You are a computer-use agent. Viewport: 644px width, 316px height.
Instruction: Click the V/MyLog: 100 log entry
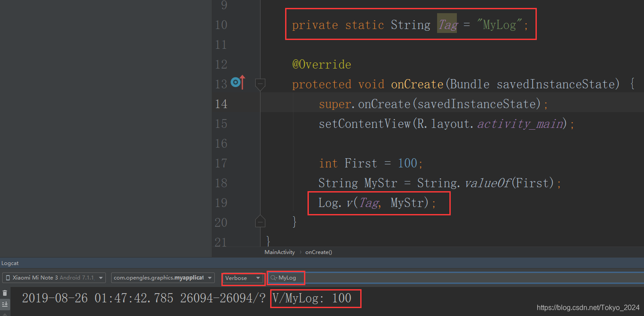[x=315, y=298]
